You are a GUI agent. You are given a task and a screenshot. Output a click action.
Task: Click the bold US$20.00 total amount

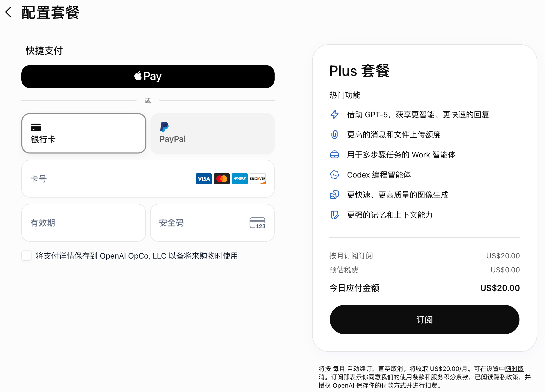point(500,288)
